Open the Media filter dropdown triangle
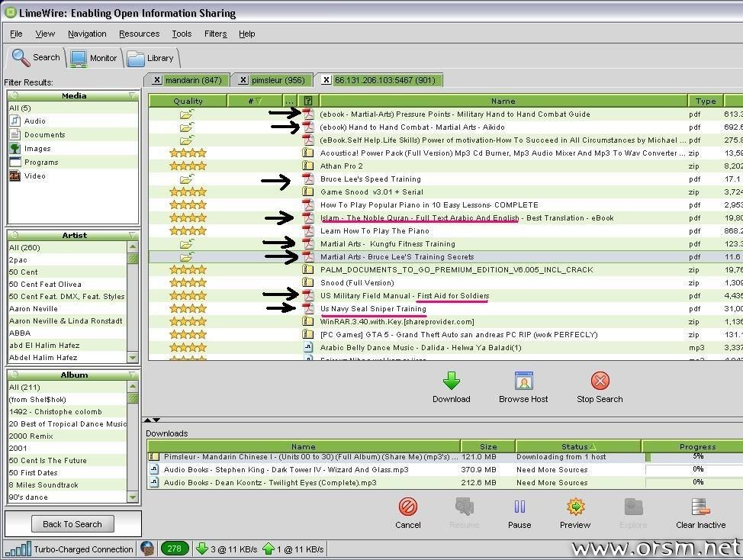The width and height of the screenshot is (743, 560). tap(132, 95)
